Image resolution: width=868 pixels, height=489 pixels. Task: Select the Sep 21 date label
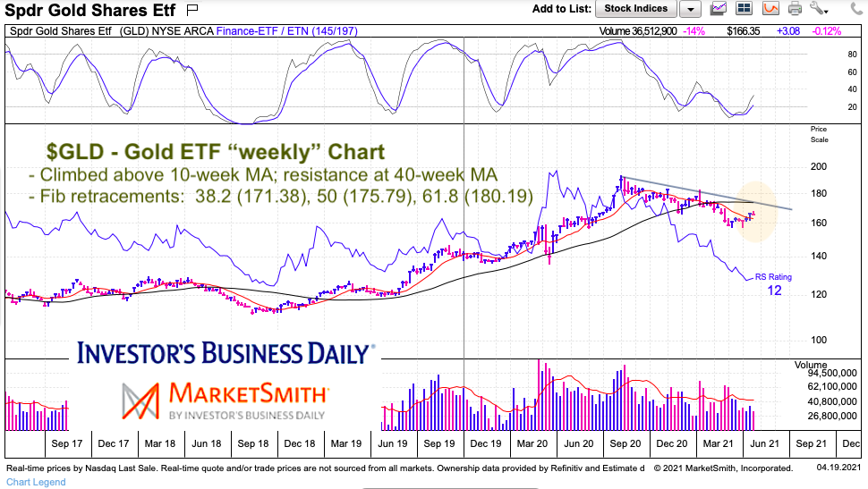coord(811,443)
